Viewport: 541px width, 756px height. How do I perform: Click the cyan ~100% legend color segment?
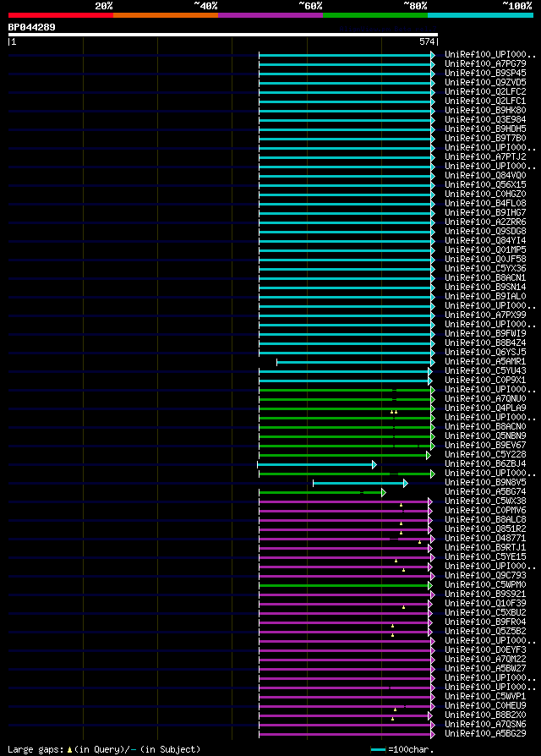(x=480, y=15)
